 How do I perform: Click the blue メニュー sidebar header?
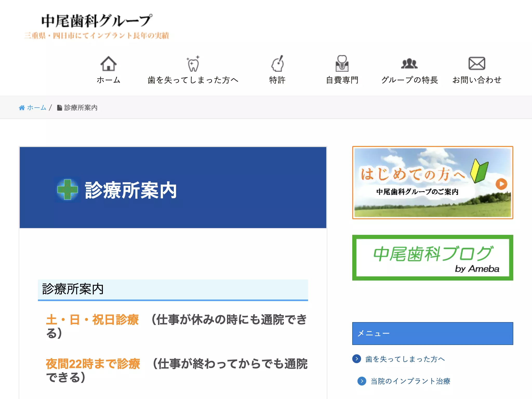coord(433,334)
